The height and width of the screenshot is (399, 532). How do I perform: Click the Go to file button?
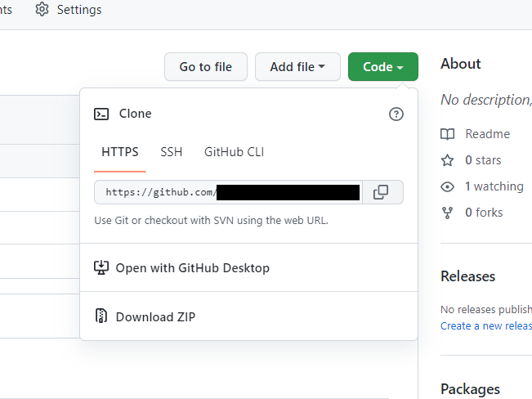pyautogui.click(x=206, y=66)
